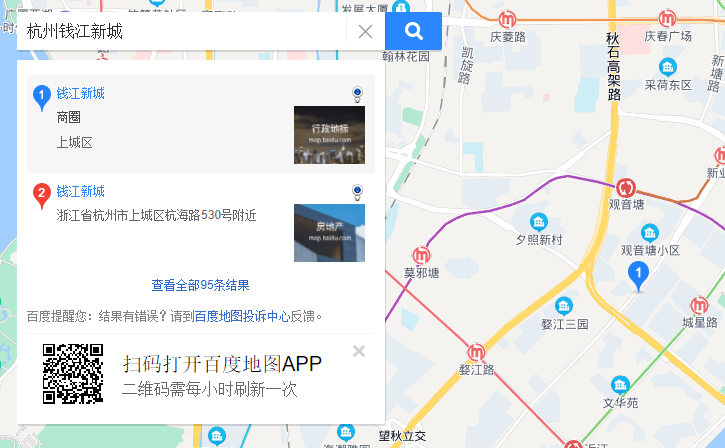Click 秋石高架路 road label
Image resolution: width=725 pixels, height=448 pixels.
click(614, 66)
